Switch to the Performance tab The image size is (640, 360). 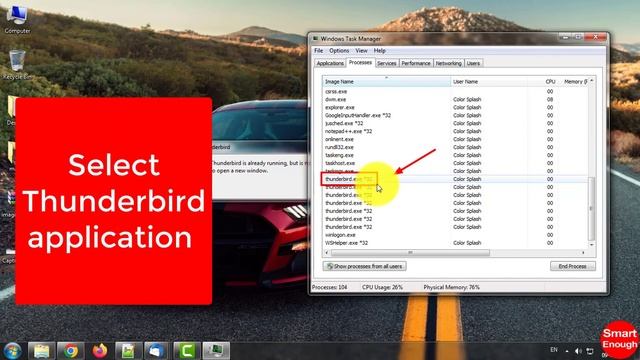pyautogui.click(x=416, y=63)
